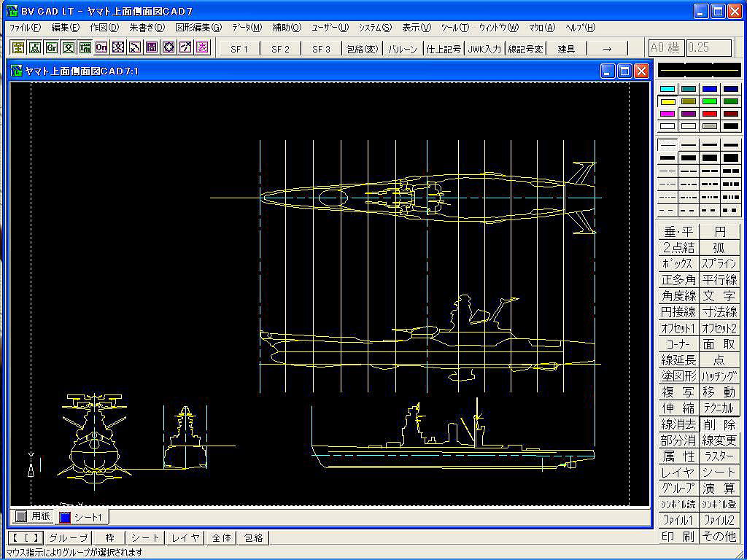Click the → arrow toolbar button

click(x=607, y=49)
